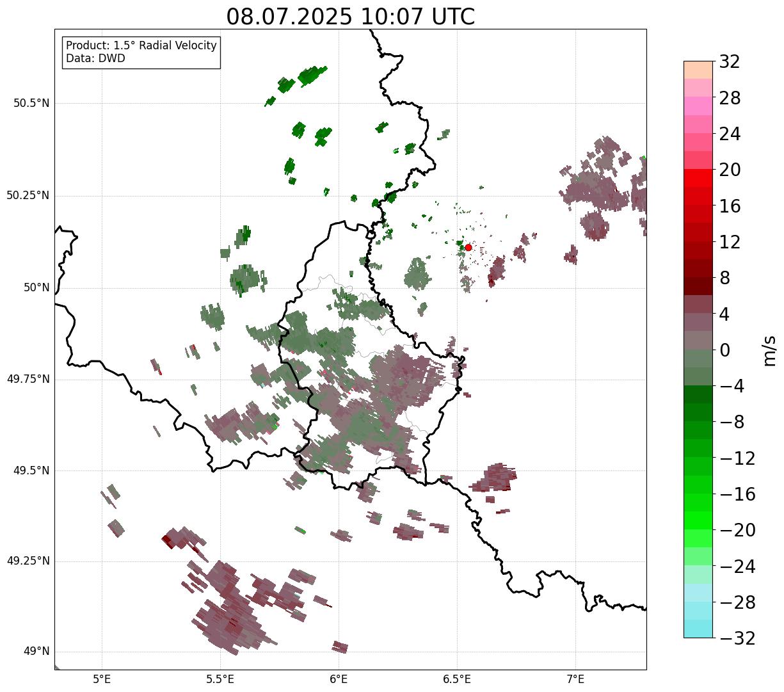Pick the dark maroon swatch just below 8
Screen dimensions: 784x692
click(698, 286)
